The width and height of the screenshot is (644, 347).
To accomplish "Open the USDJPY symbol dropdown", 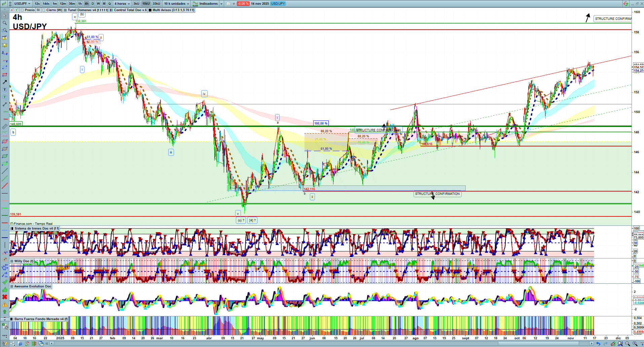I will (22, 4).
